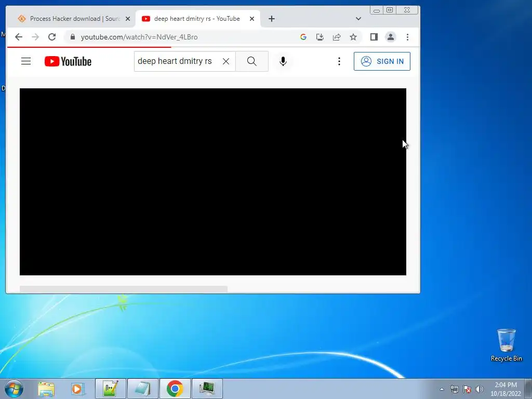The image size is (532, 399).
Task: Go back one page in Chrome
Action: click(19, 37)
